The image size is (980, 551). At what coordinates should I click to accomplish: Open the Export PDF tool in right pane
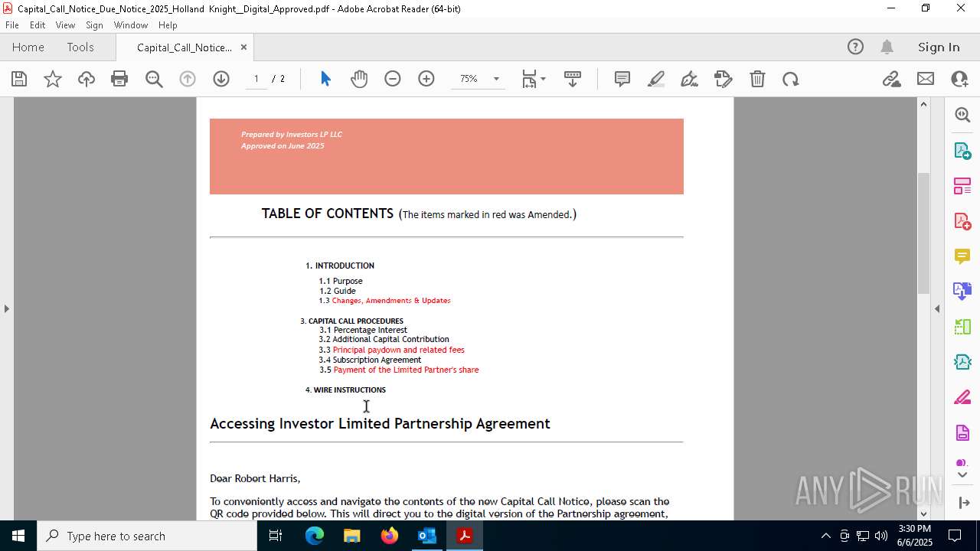click(962, 151)
